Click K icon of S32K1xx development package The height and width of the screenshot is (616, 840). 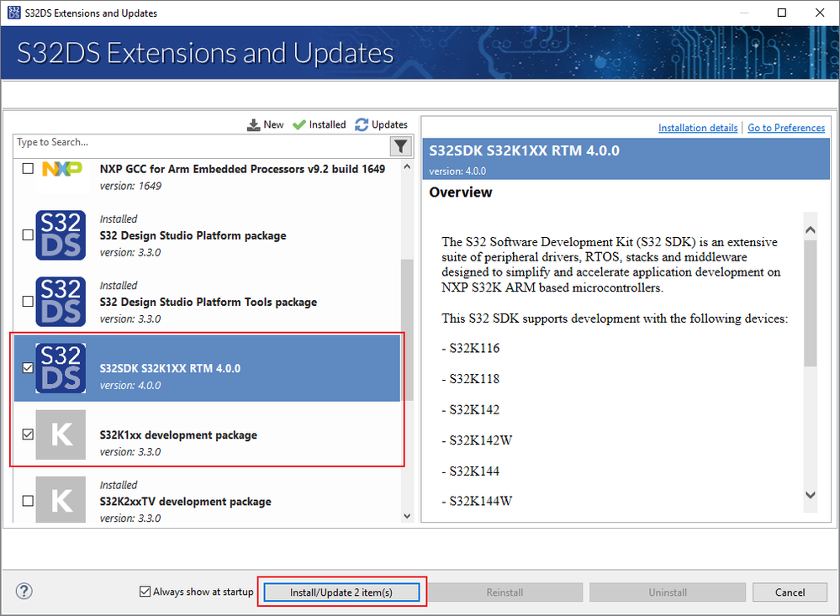(x=61, y=434)
